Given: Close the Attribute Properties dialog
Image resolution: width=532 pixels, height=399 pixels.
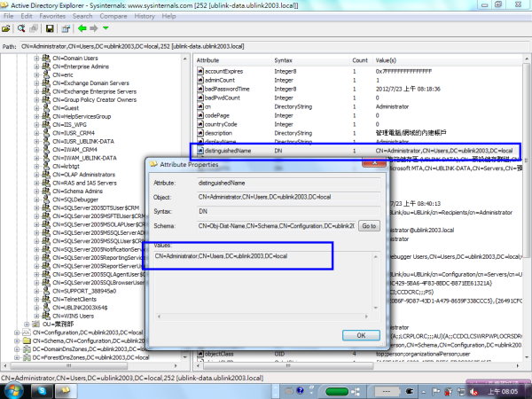Looking at the screenshot, I should pyautogui.click(x=374, y=163).
